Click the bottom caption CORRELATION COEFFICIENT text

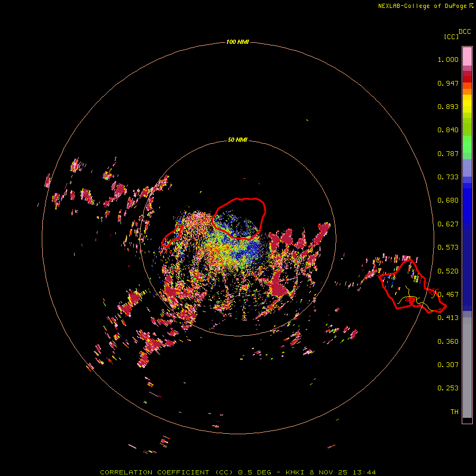click(x=155, y=472)
